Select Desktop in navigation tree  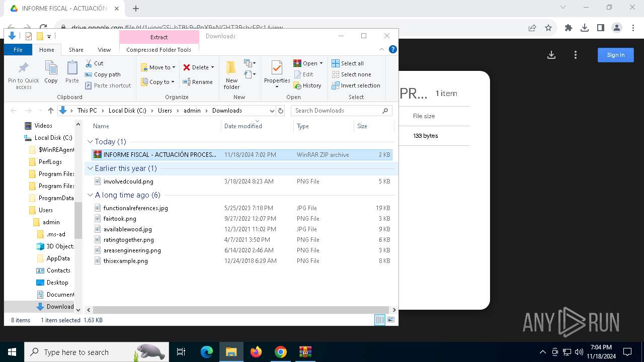coord(52,283)
